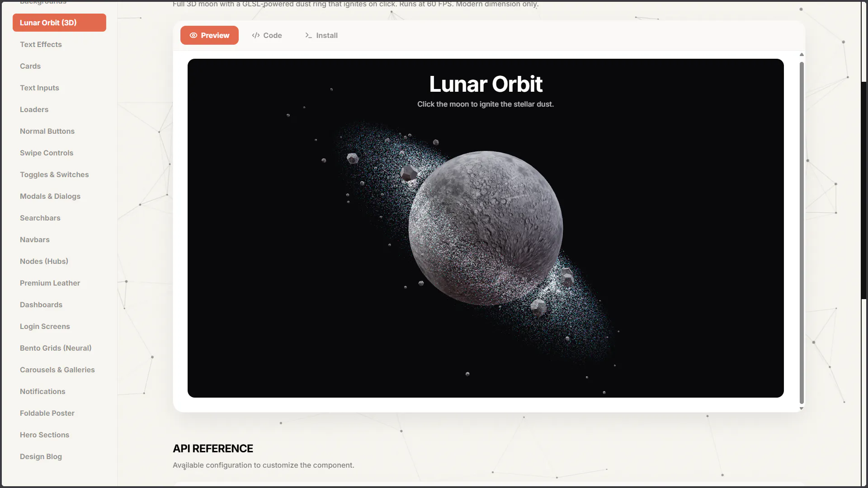Open the Preview tab
Viewport: 868px width, 488px height.
coord(209,35)
